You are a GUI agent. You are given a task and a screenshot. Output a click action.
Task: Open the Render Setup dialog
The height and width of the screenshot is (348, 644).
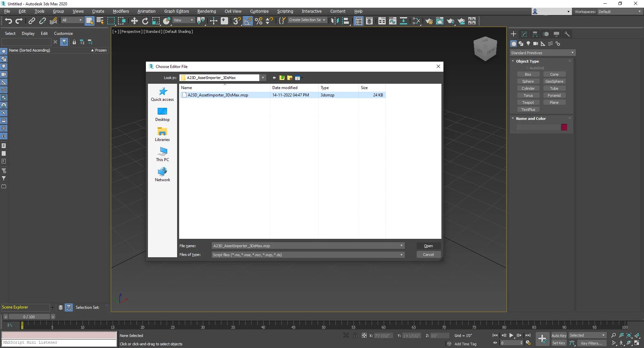429,21
